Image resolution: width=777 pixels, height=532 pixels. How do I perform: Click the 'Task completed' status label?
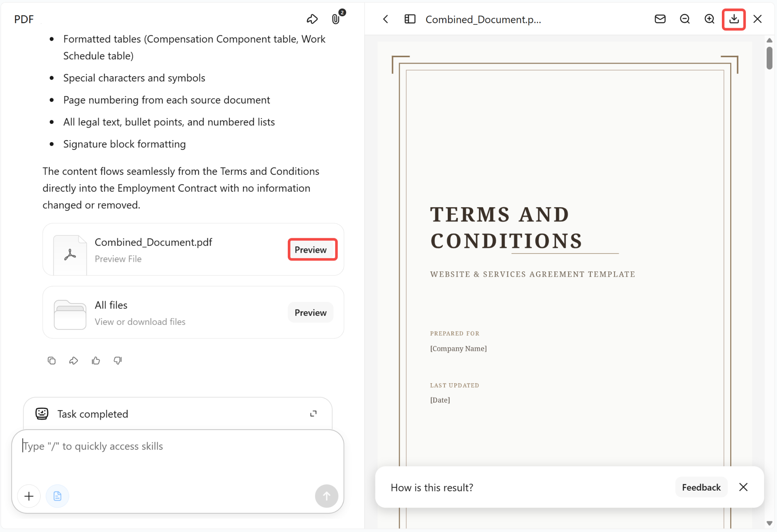(93, 414)
